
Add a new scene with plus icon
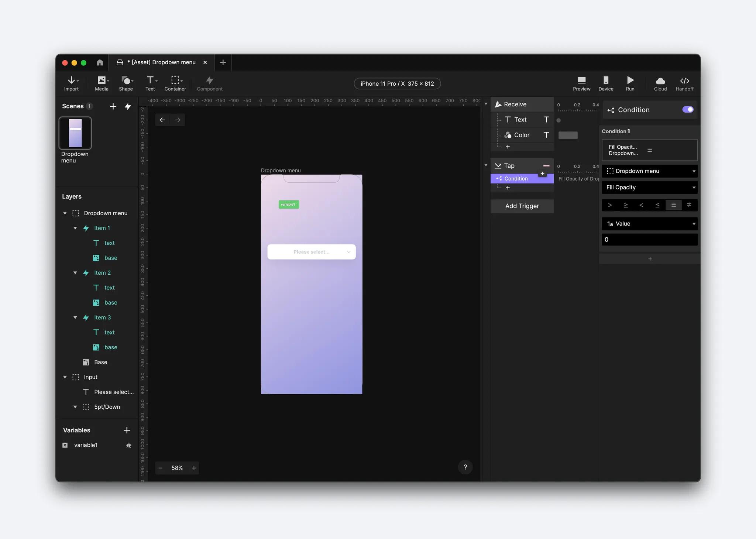[x=113, y=106]
